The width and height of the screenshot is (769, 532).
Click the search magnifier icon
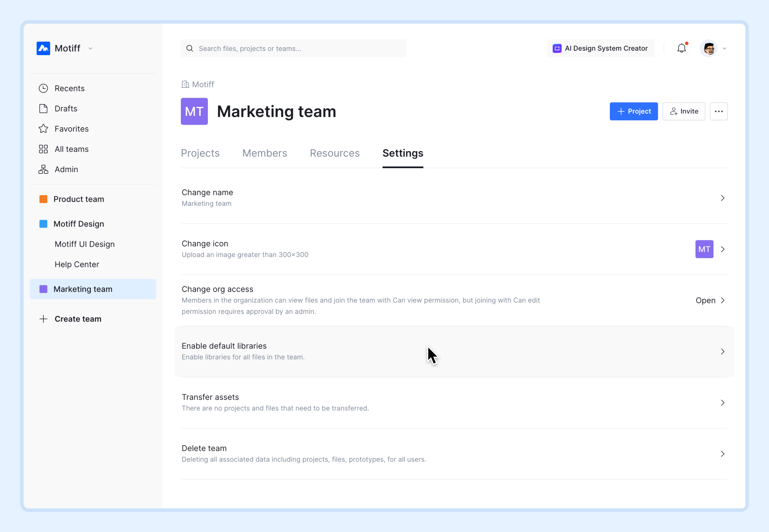tap(190, 49)
